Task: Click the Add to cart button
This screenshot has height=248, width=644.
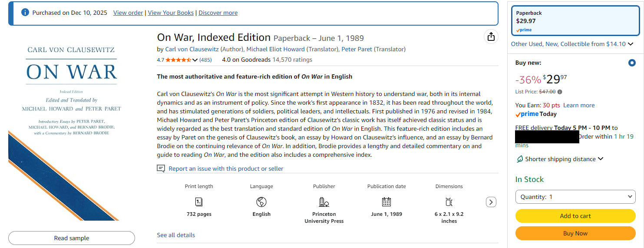Action: pyautogui.click(x=575, y=216)
